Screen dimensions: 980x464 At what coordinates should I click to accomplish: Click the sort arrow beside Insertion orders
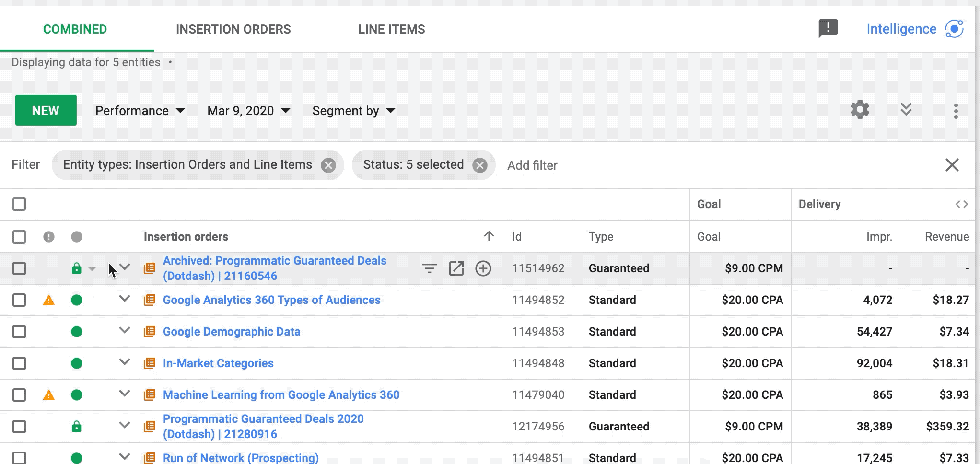pos(489,236)
